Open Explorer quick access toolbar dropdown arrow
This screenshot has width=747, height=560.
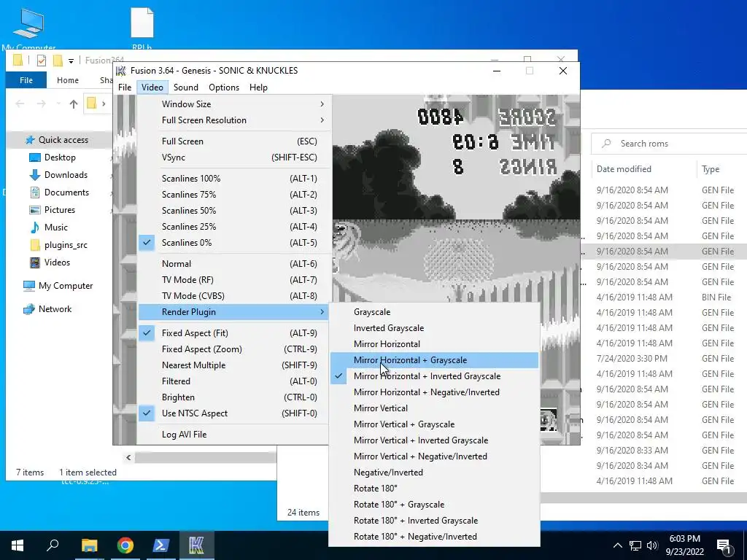tap(71, 61)
